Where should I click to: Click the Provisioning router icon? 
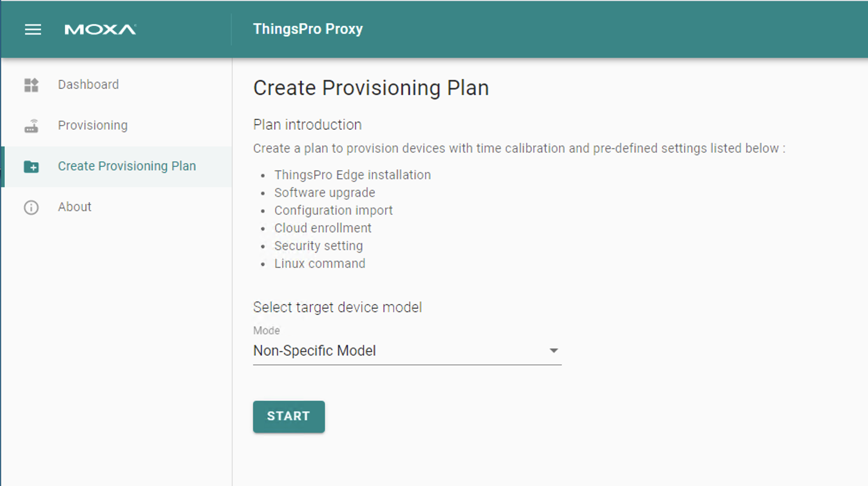(x=31, y=126)
